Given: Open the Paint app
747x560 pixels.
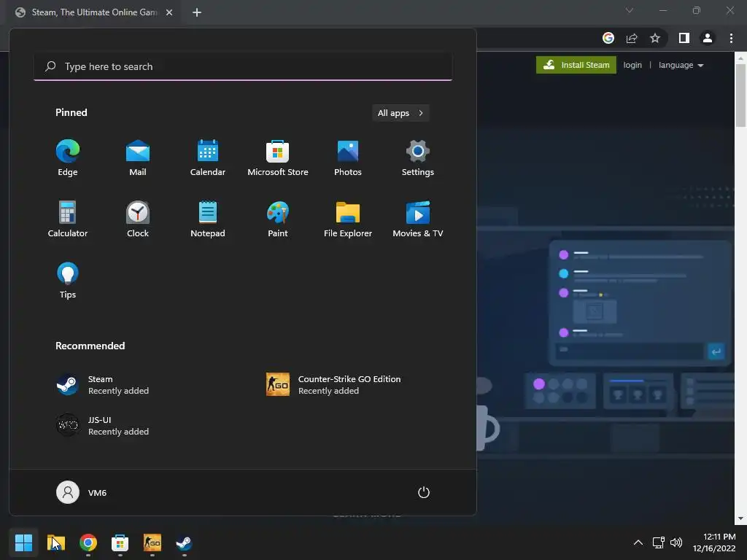Looking at the screenshot, I should [x=278, y=219].
